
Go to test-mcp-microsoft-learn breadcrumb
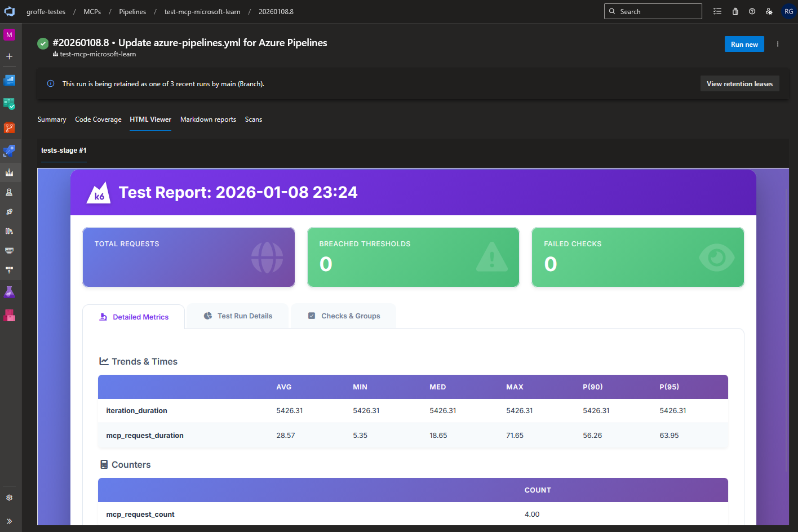coord(202,11)
